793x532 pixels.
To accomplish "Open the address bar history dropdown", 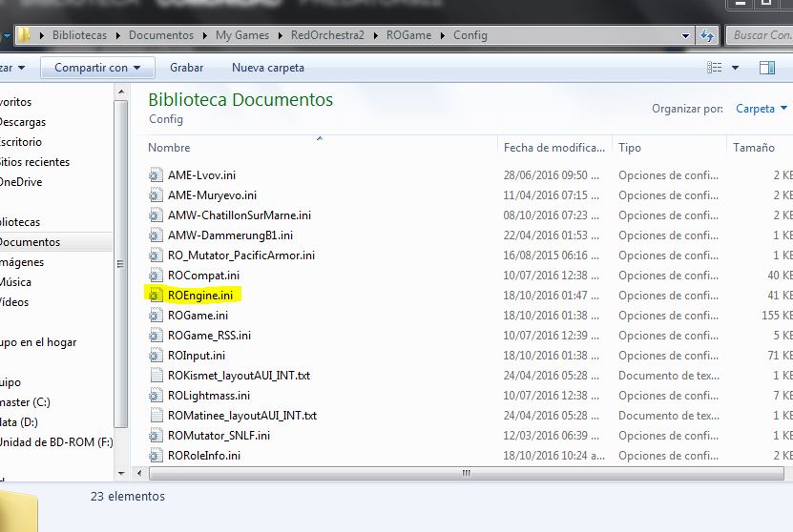I will coord(685,36).
